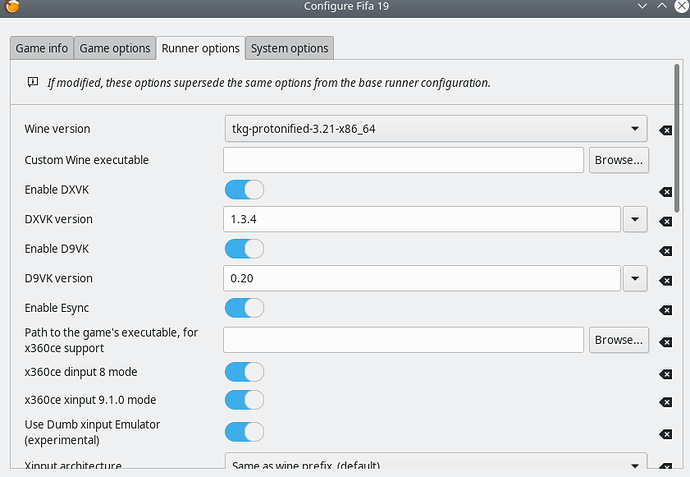Browse for Custom Wine executable
Image resolution: width=690 pixels, height=477 pixels.
pos(619,160)
